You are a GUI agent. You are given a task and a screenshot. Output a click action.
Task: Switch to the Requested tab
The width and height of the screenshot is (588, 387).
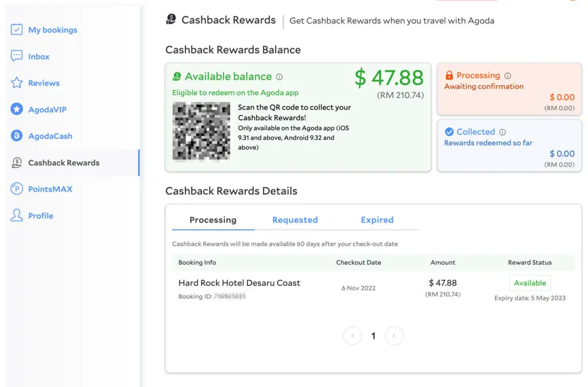point(295,220)
